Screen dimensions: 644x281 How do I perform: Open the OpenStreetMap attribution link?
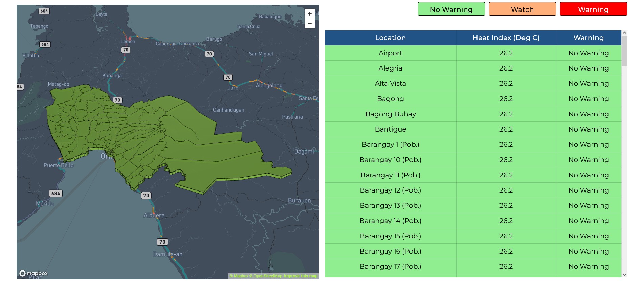tap(266, 276)
